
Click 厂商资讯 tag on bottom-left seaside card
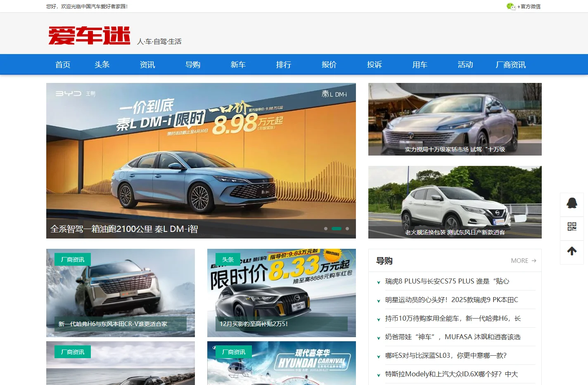click(x=73, y=352)
